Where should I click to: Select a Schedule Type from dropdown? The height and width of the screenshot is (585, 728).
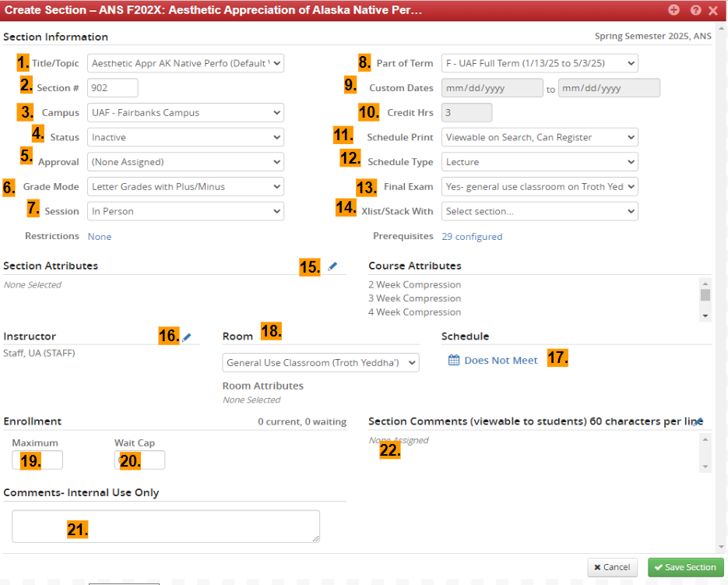click(540, 163)
